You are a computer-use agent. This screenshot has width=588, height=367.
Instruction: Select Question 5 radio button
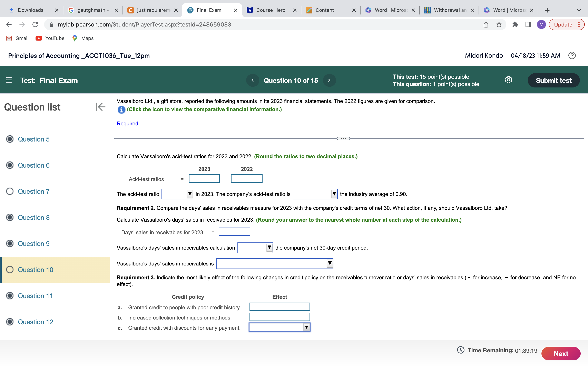point(10,139)
